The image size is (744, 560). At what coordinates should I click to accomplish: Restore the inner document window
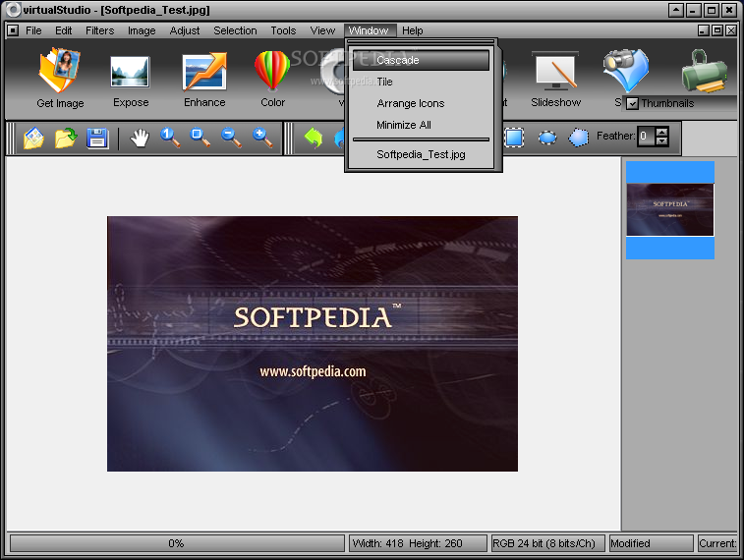click(717, 30)
